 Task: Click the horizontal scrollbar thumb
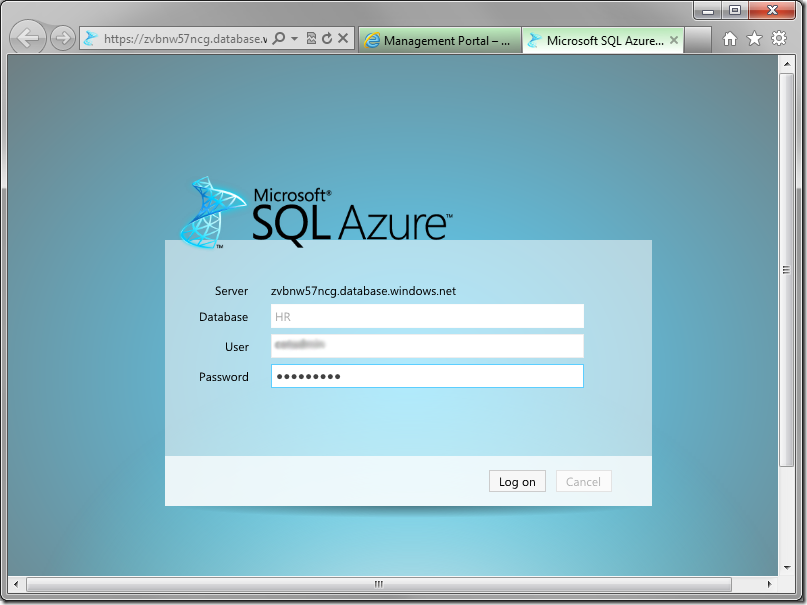[379, 584]
